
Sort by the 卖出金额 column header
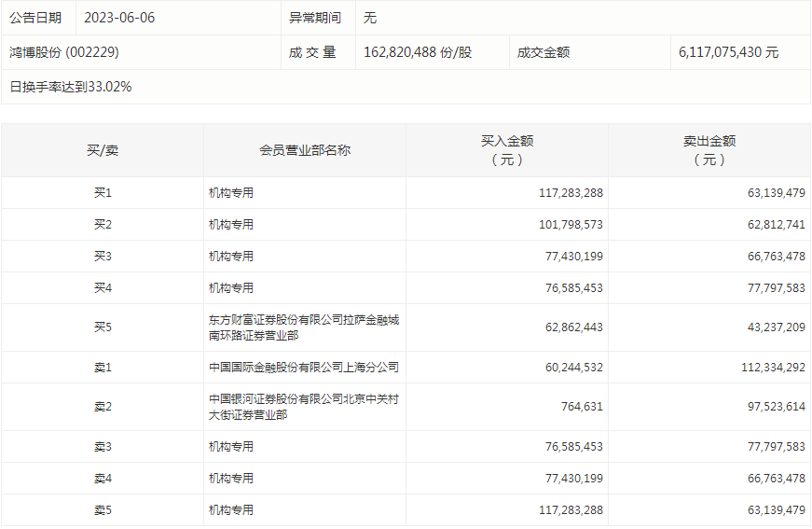click(709, 150)
